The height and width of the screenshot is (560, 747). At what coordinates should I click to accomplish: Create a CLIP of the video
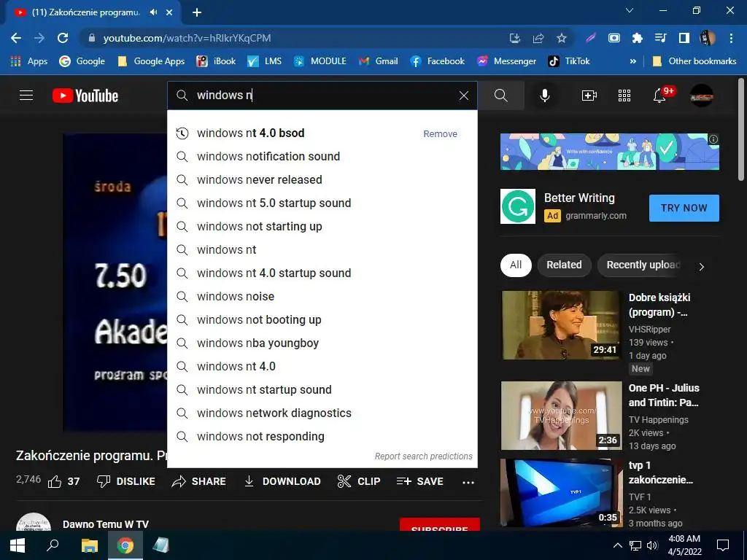pos(359,481)
